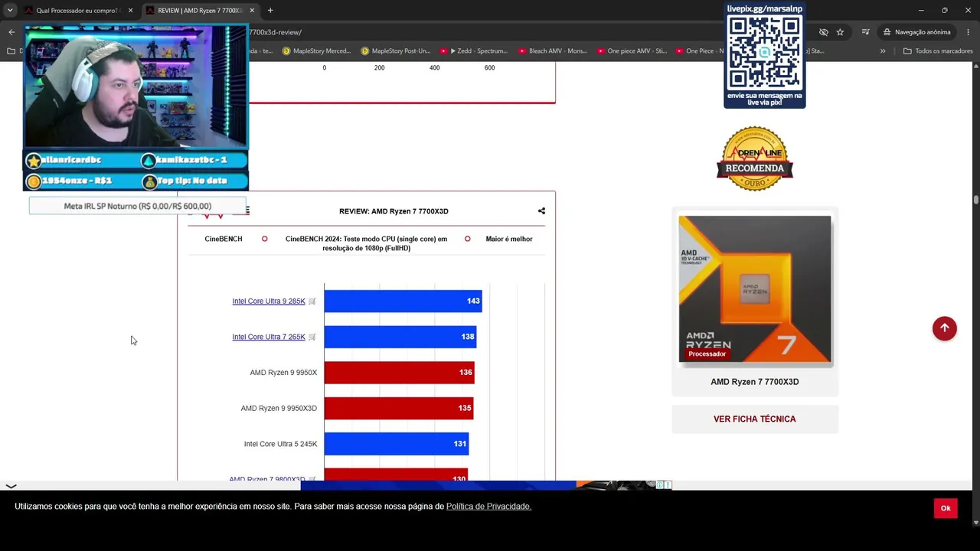Click the 'AMD Ryzen 7 7700X3D' product name
This screenshot has width=980, height=551.
(x=755, y=382)
